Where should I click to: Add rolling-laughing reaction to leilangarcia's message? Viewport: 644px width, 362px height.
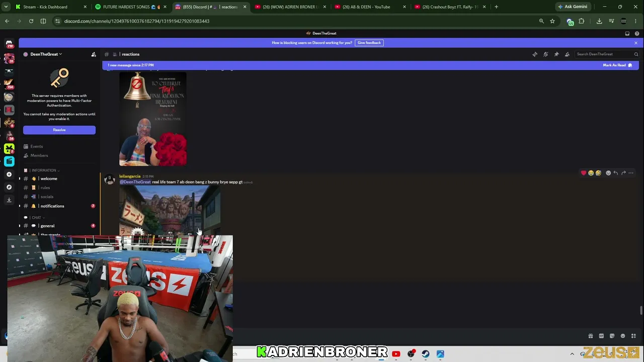click(598, 173)
